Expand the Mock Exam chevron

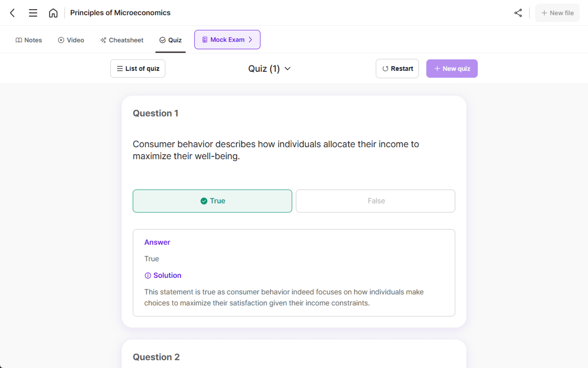coord(250,39)
